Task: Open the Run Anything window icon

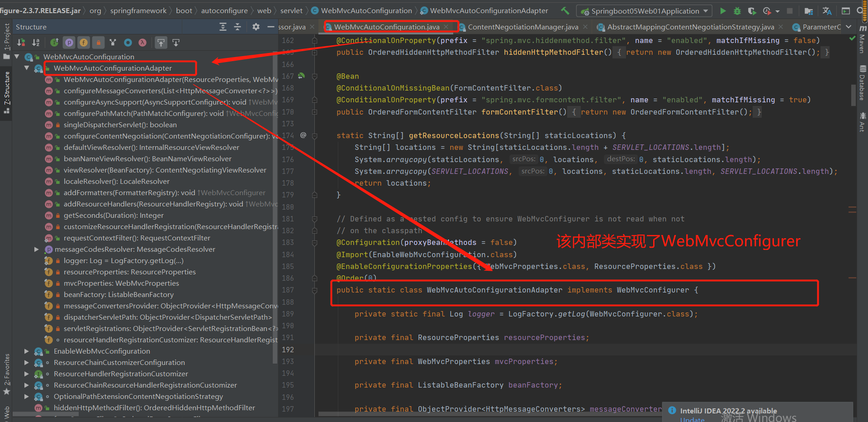Action: 845,11
